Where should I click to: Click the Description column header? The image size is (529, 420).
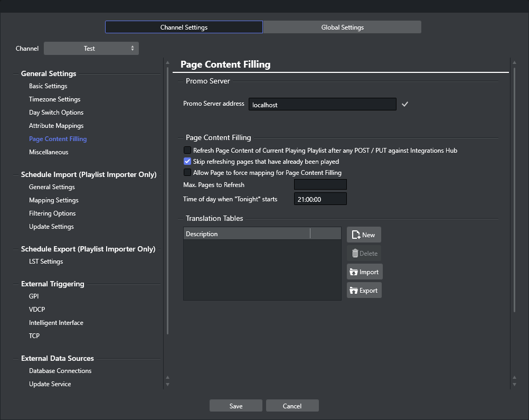coord(246,234)
